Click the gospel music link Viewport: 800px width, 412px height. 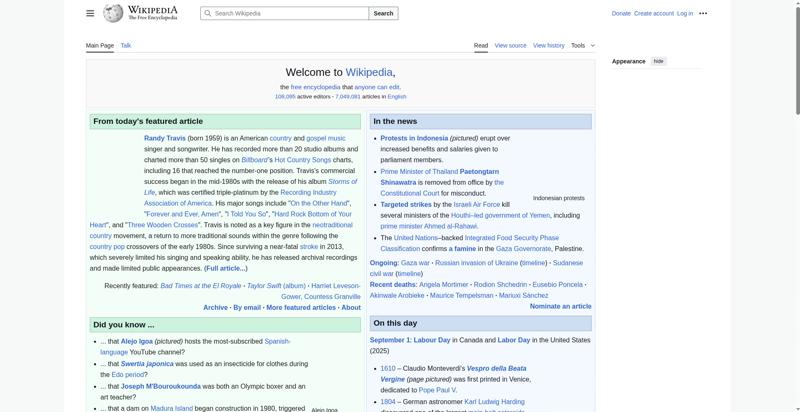[x=326, y=138]
